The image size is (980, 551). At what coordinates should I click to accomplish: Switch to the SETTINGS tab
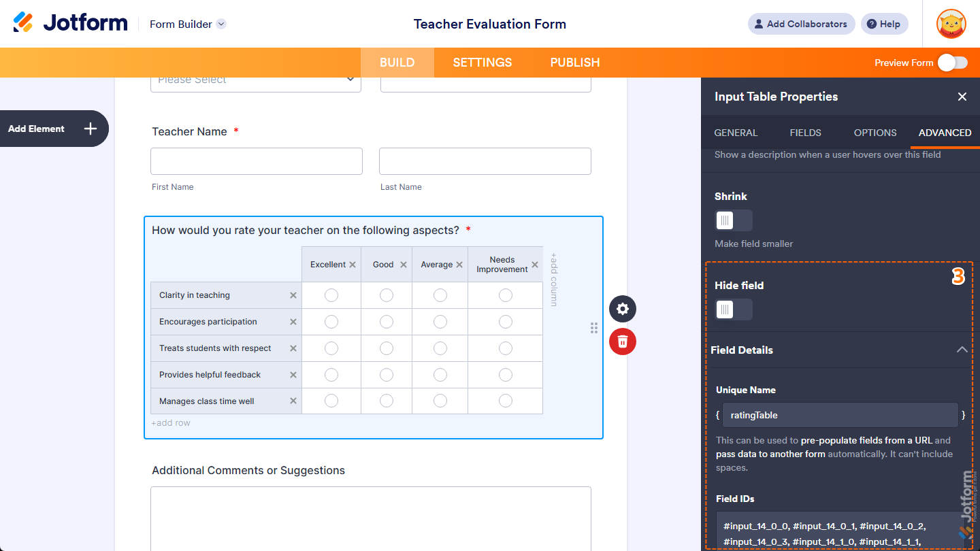click(483, 63)
